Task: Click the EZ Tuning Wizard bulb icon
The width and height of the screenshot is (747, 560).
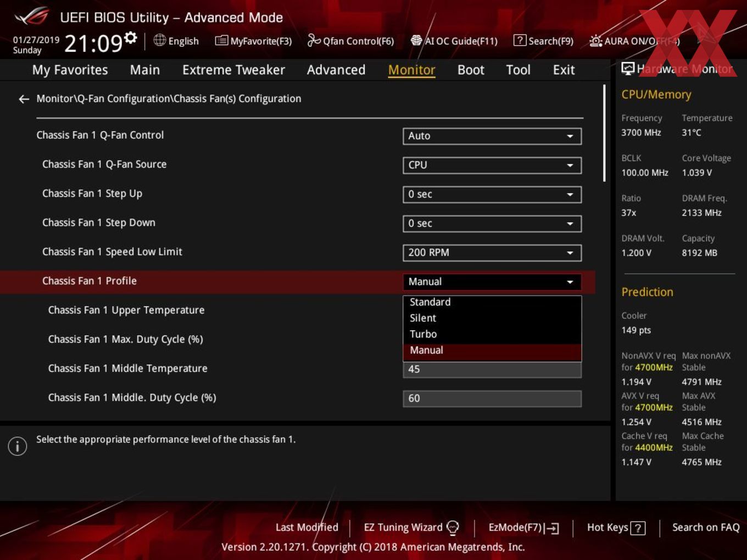Action: click(453, 528)
